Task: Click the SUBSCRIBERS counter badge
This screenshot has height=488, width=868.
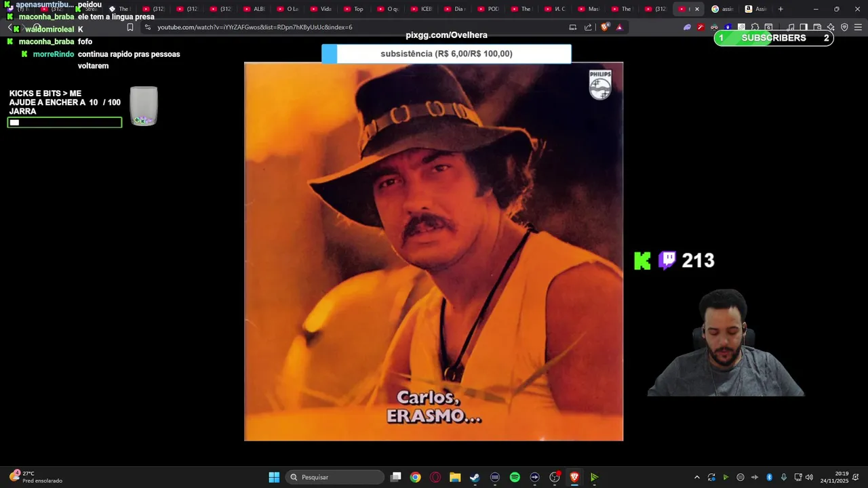Action: 774,38
